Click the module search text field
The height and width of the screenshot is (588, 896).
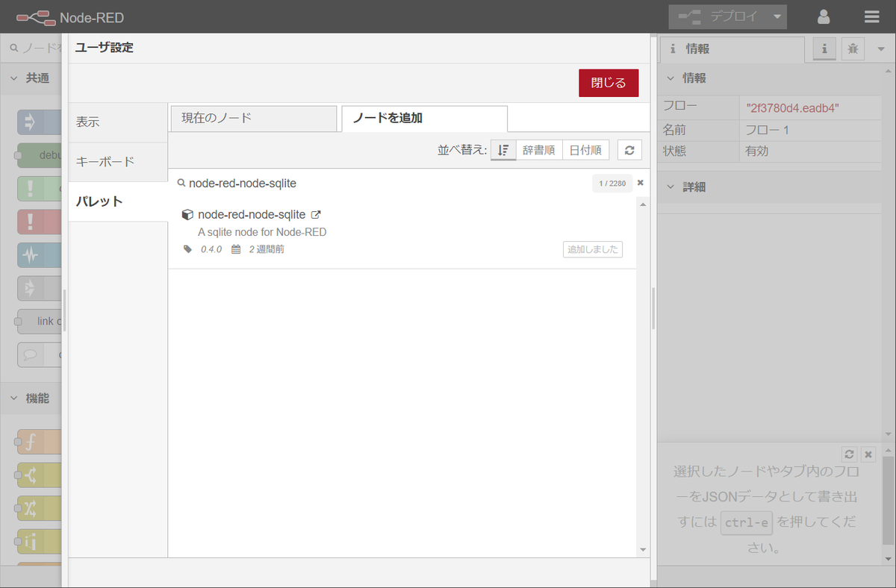[x=388, y=183]
